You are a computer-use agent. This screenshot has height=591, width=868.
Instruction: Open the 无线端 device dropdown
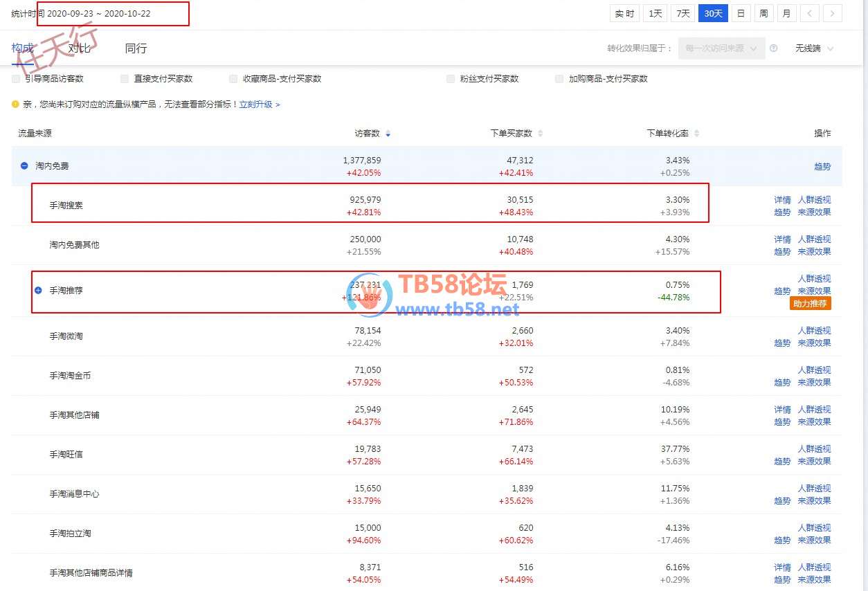coord(814,48)
